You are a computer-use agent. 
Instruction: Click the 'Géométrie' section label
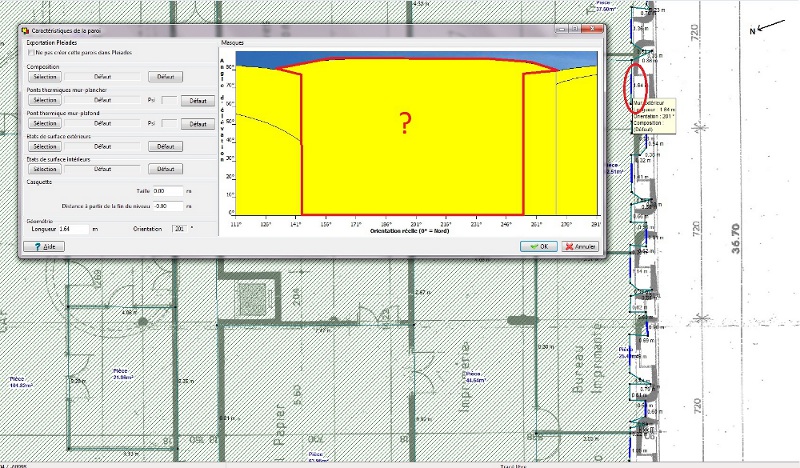[39, 221]
